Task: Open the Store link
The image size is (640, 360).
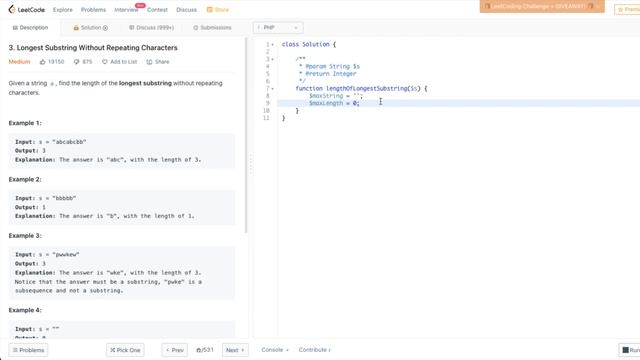Action: pyautogui.click(x=218, y=10)
